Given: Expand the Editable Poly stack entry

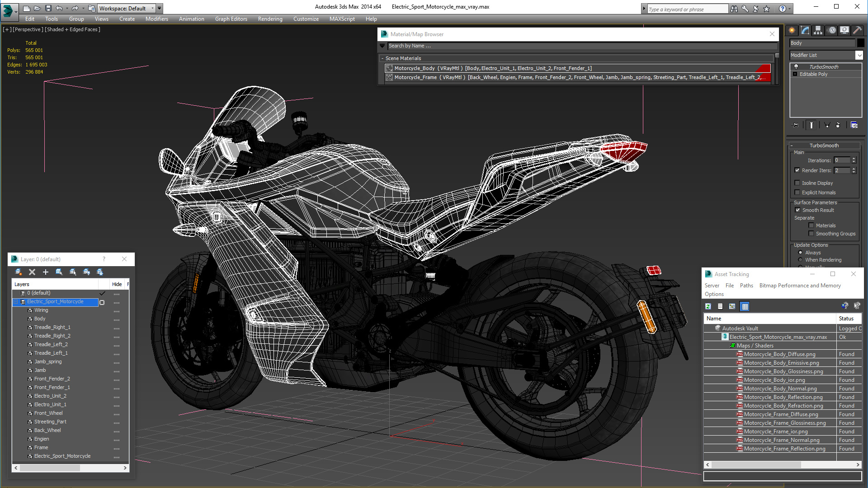Looking at the screenshot, I should (795, 74).
